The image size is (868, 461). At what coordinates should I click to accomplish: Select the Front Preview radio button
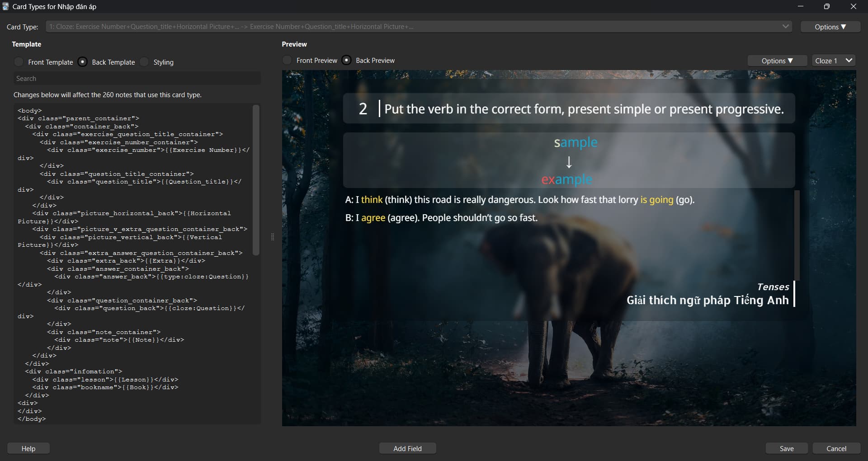pyautogui.click(x=287, y=60)
